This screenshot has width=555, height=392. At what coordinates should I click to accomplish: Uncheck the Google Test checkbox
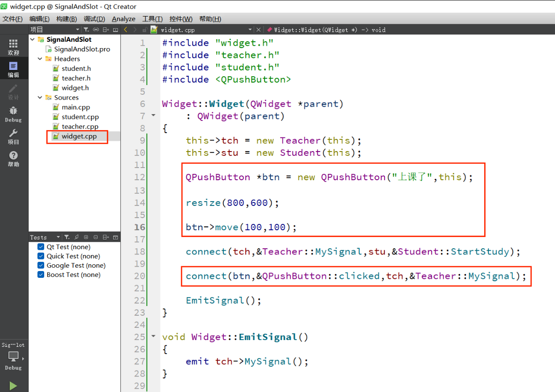tap(41, 265)
